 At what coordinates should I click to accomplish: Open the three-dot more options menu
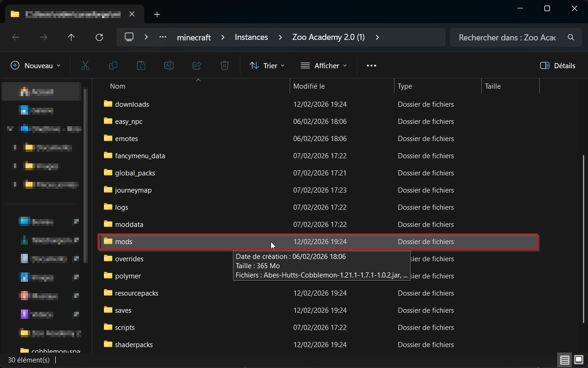click(x=371, y=65)
